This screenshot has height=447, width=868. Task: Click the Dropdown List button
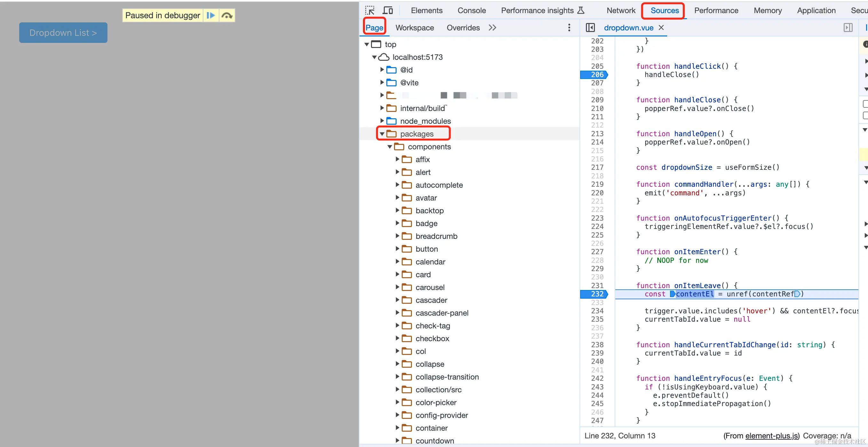tap(63, 33)
